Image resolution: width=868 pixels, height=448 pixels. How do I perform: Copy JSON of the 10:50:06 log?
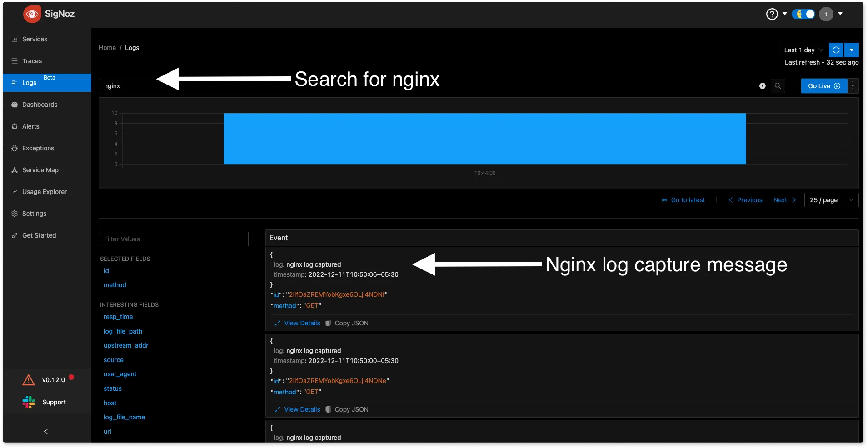(347, 323)
